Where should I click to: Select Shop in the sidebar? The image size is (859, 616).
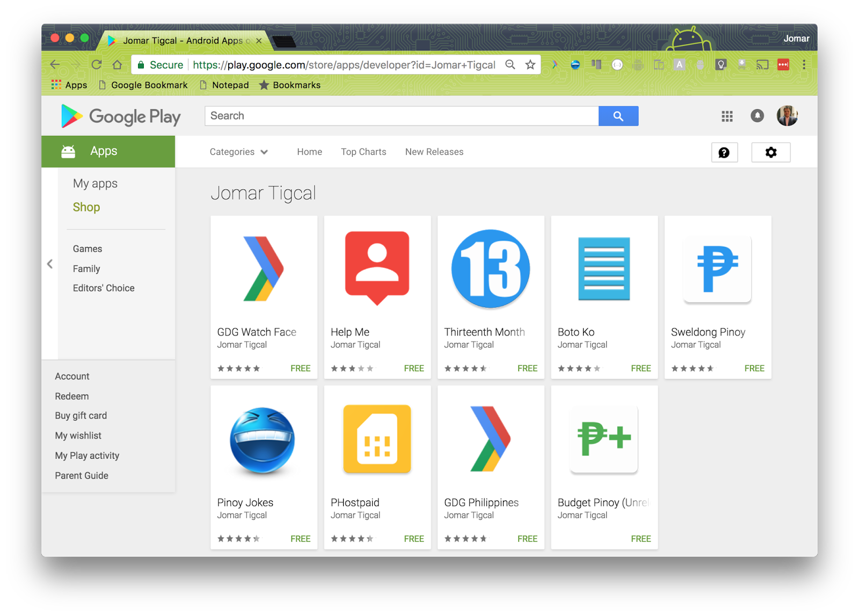point(86,207)
